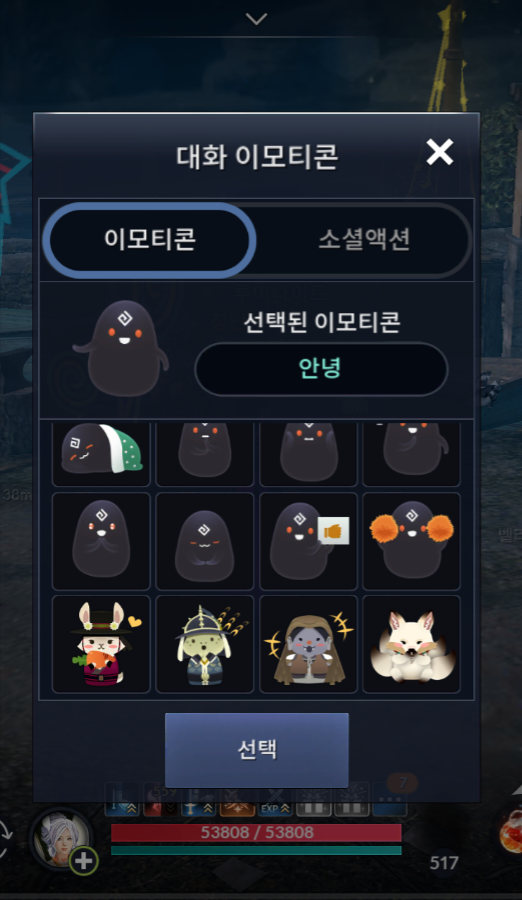Click the green plus on character portrait
This screenshot has height=900, width=522.
pos(84,860)
